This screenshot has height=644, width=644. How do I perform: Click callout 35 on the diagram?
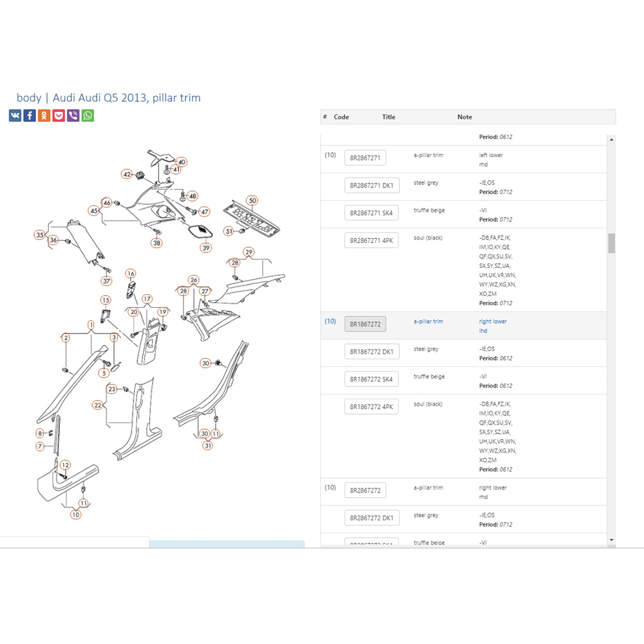pos(40,235)
